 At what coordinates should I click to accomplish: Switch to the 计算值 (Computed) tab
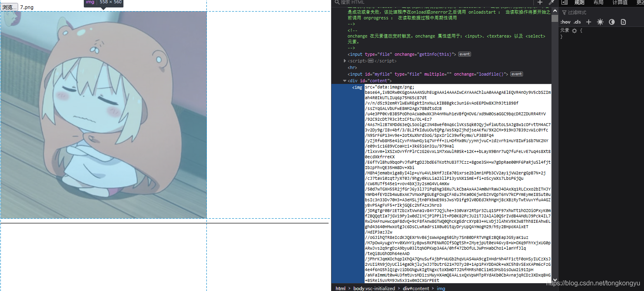point(620,2)
